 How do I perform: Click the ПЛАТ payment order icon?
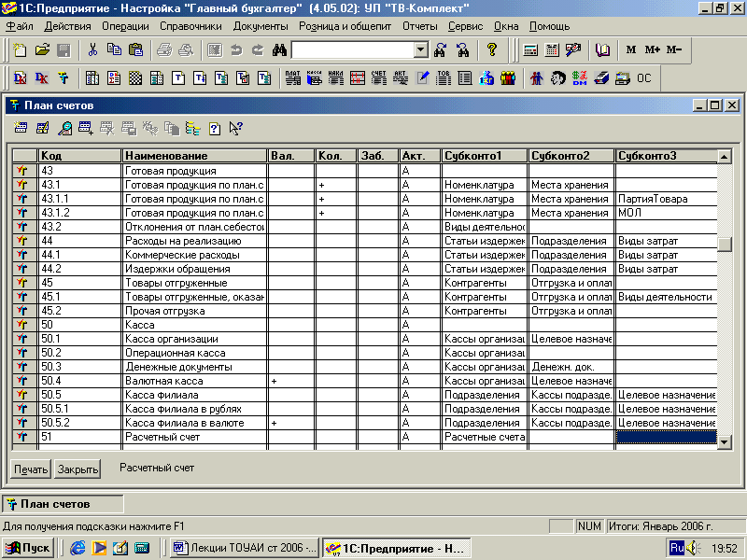tap(292, 78)
